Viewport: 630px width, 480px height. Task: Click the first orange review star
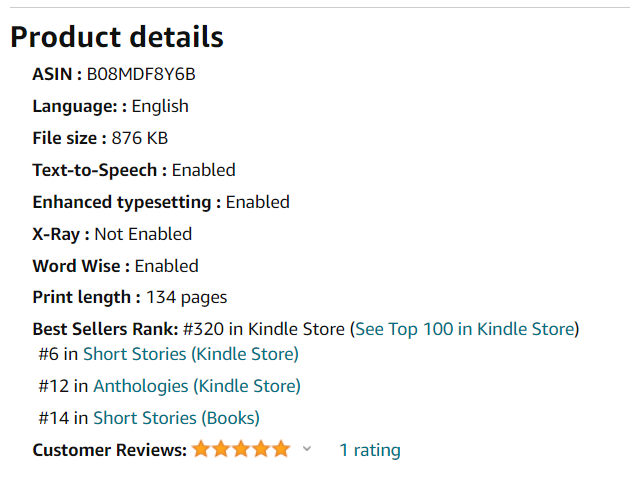pos(201,449)
